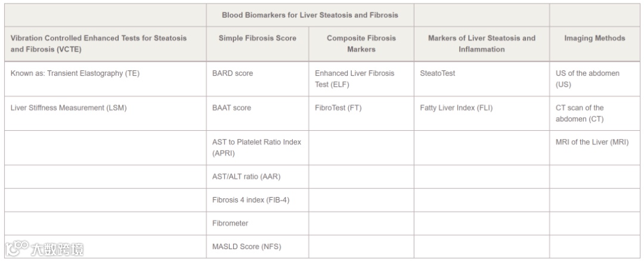
Task: Select the Liver Stiffness Measurement (LSM) cell
Action: point(69,108)
